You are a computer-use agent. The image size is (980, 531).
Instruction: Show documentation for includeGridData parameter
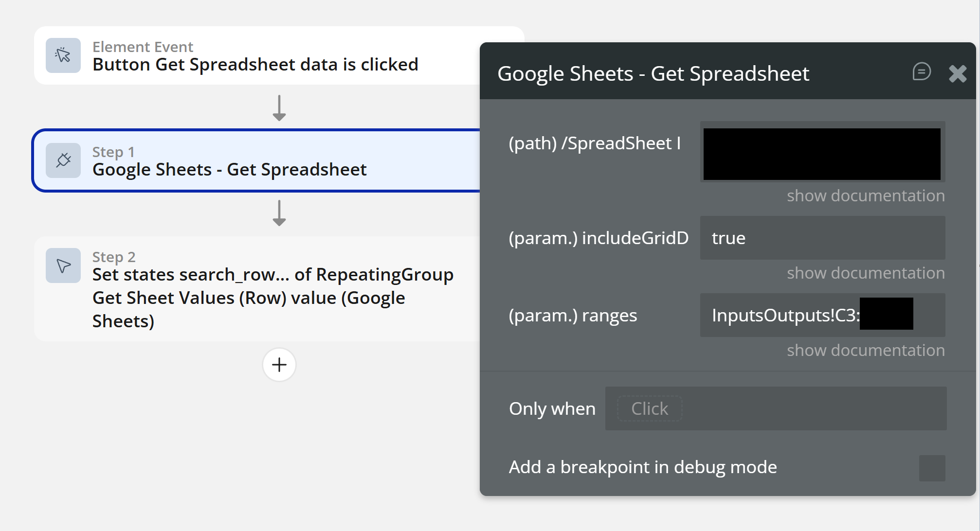tap(866, 273)
